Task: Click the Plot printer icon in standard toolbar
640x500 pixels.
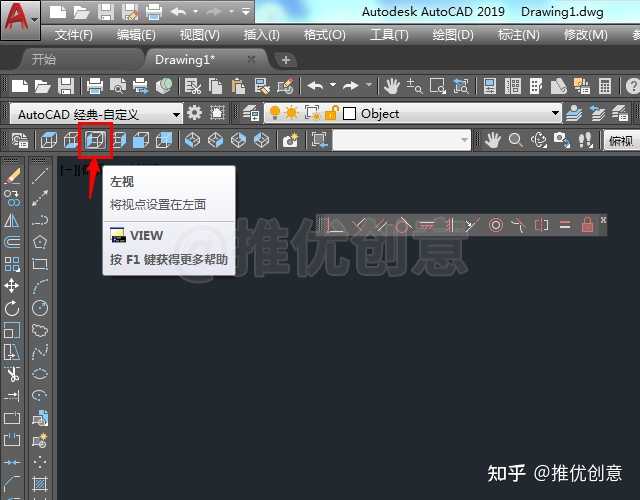Action: pyautogui.click(x=95, y=87)
